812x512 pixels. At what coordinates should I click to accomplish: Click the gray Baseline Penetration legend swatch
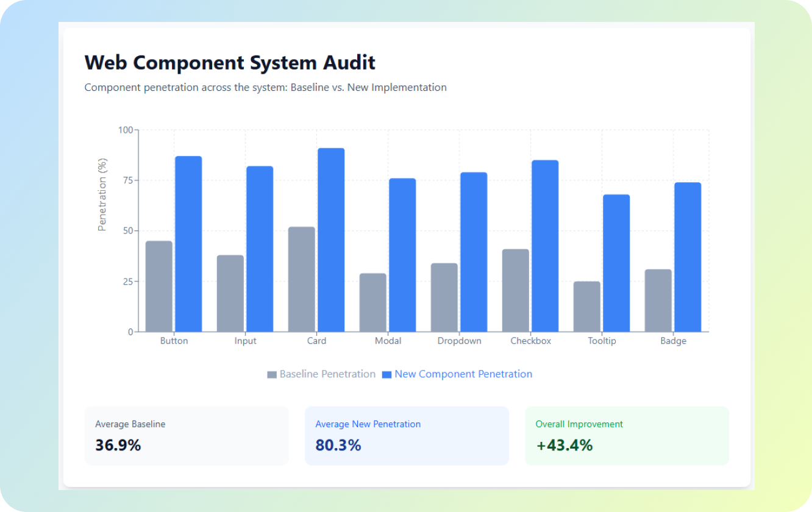[272, 375]
